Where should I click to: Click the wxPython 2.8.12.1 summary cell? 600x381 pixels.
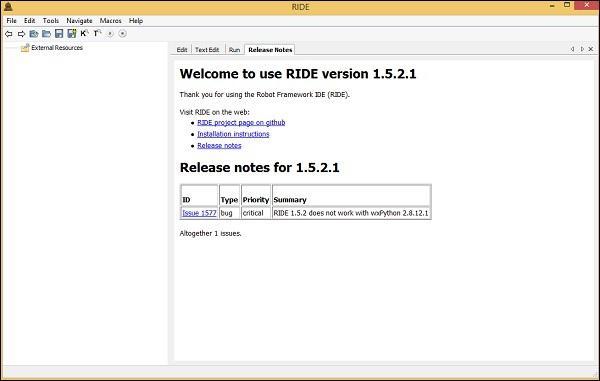click(x=351, y=213)
